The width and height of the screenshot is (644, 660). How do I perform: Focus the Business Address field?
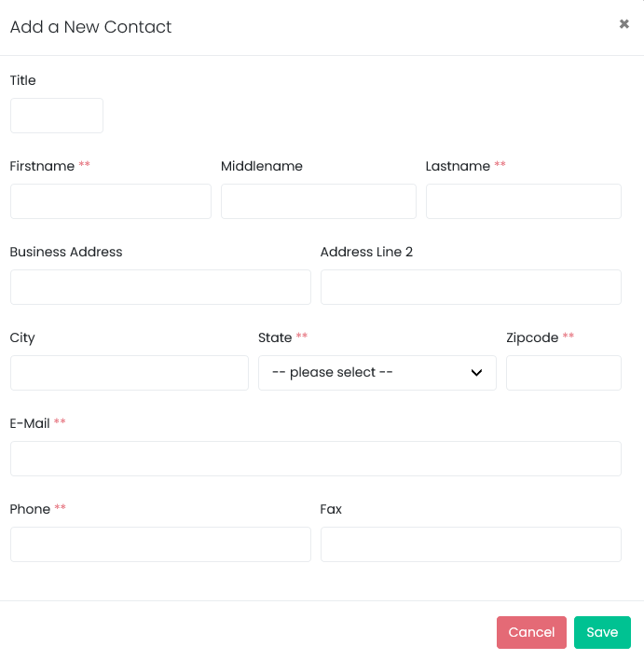click(161, 287)
